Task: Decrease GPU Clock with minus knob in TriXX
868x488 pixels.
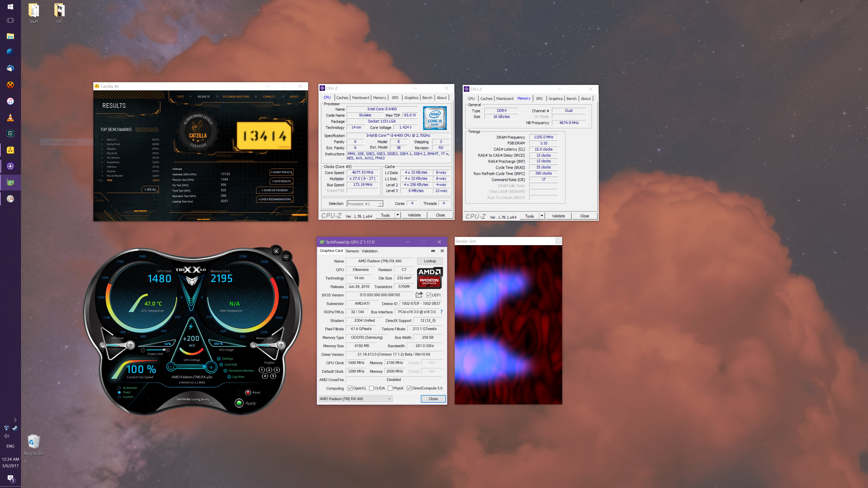Action: [x=103, y=345]
